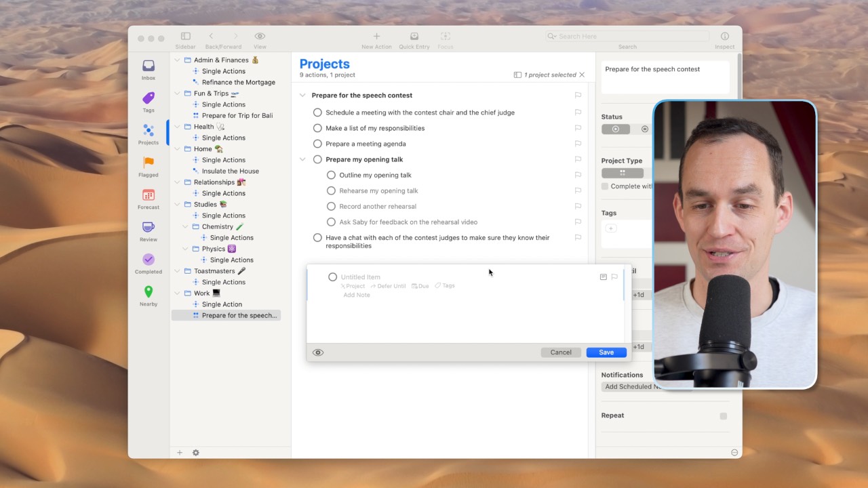Set the Due date in Quick Entry
Viewport: 868px width, 488px height.
click(x=420, y=286)
